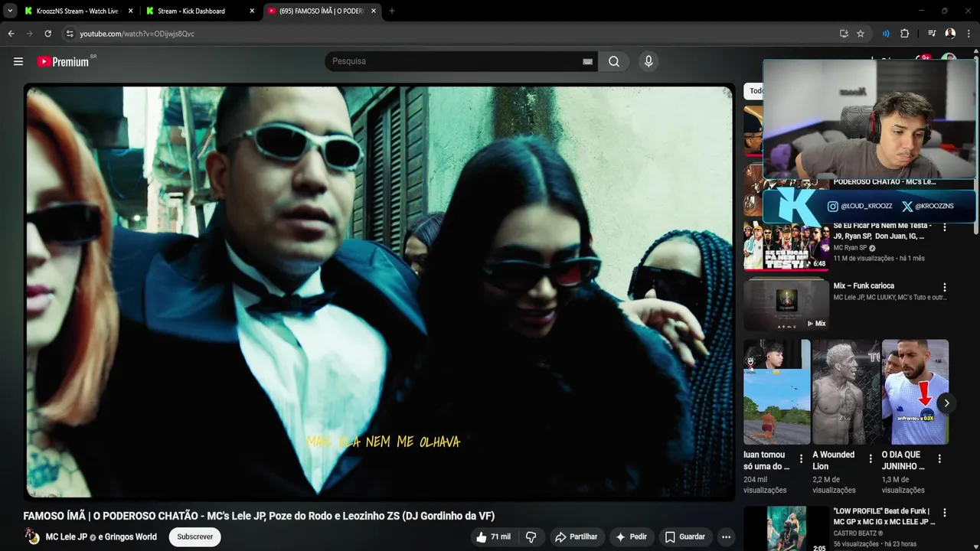
Task: Dislike the video with thumbs down
Action: (531, 537)
